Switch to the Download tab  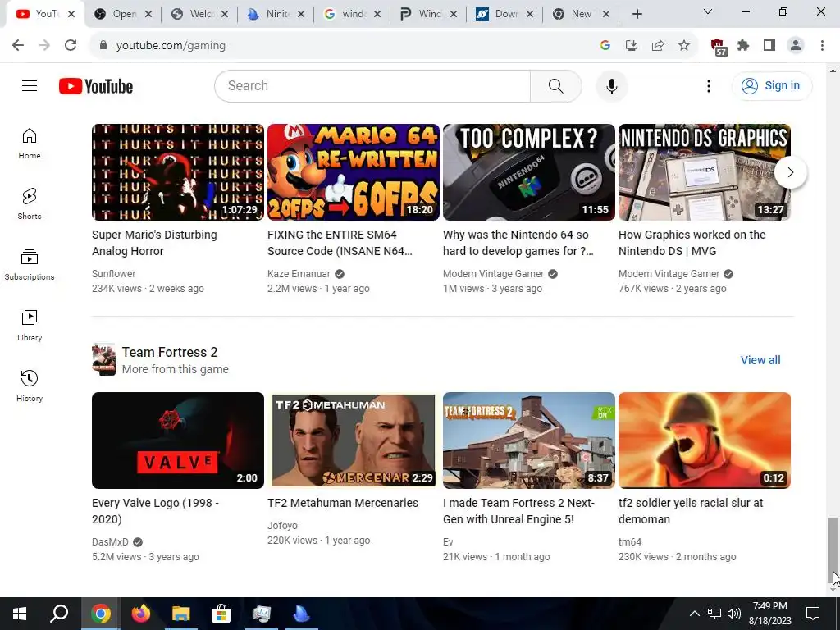(504, 14)
